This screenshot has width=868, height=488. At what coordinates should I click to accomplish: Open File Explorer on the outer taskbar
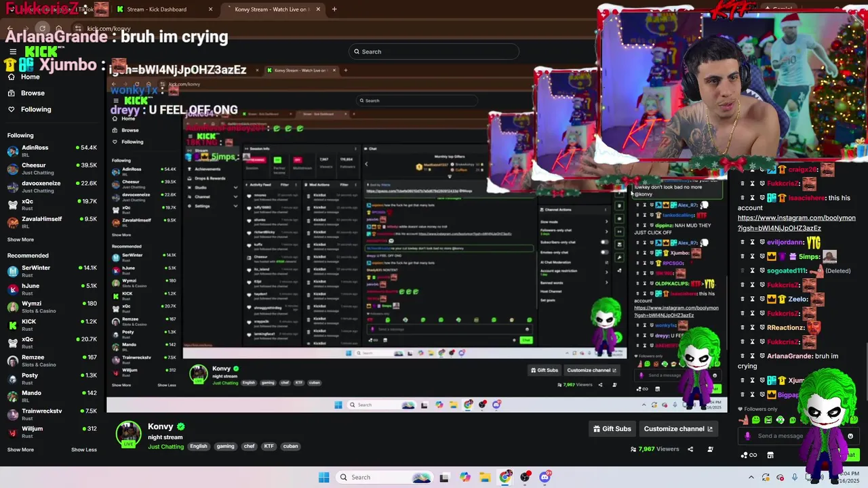point(485,477)
